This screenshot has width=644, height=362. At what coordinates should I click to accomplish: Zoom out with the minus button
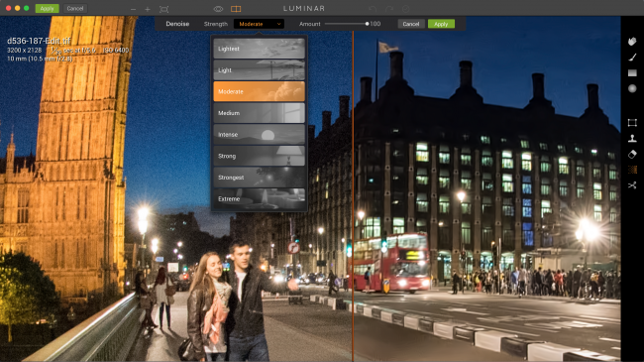(133, 9)
